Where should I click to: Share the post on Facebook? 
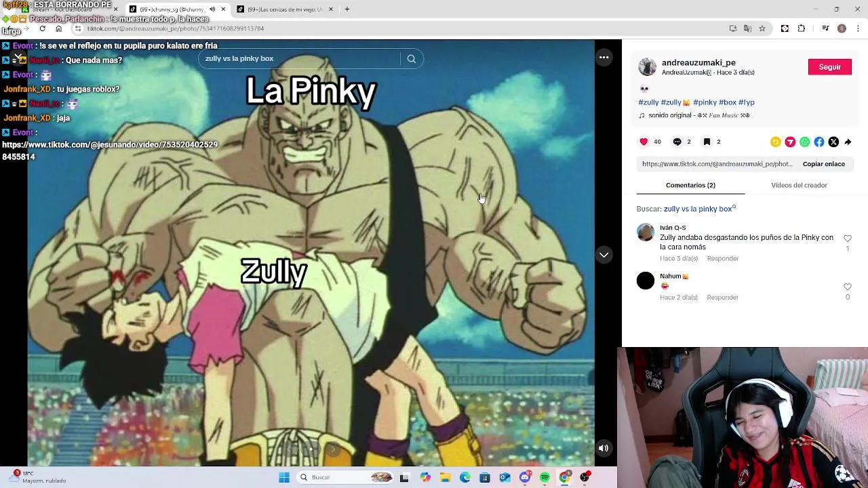point(819,142)
